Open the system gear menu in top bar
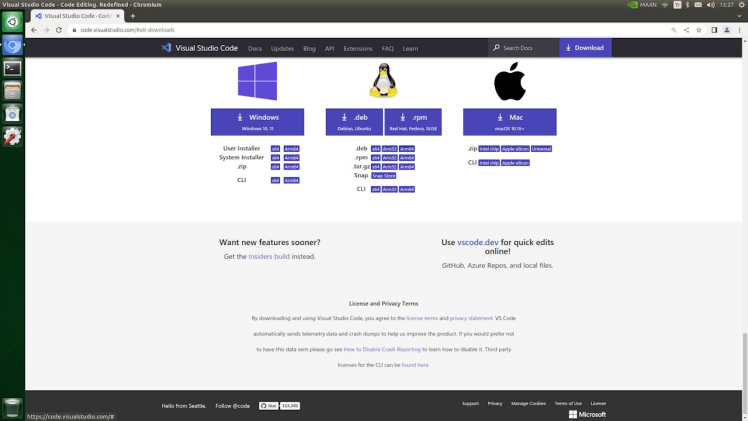Image resolution: width=748 pixels, height=421 pixels. (742, 5)
